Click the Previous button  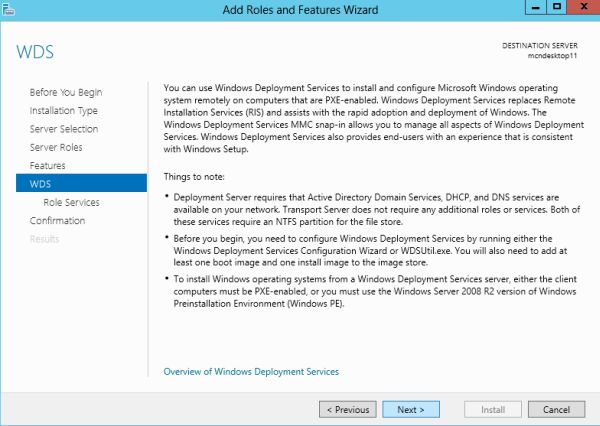348,409
